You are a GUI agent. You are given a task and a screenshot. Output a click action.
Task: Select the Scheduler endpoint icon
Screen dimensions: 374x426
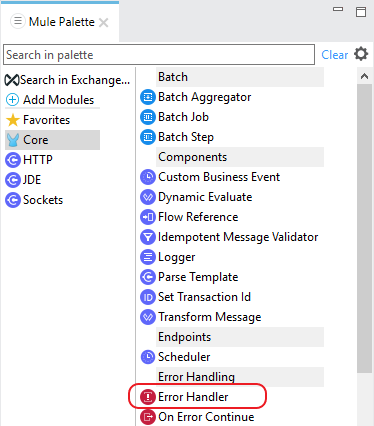[x=147, y=357]
